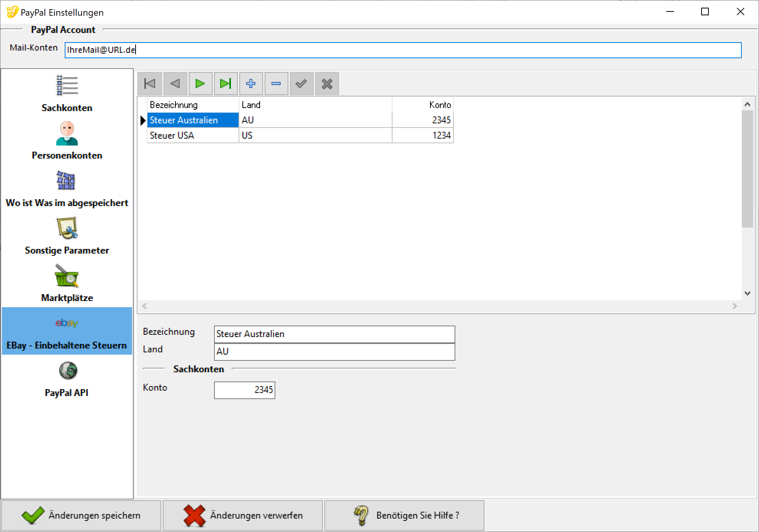Select the Steuer USA row
Screen dimensions: 759x532
tap(193, 136)
